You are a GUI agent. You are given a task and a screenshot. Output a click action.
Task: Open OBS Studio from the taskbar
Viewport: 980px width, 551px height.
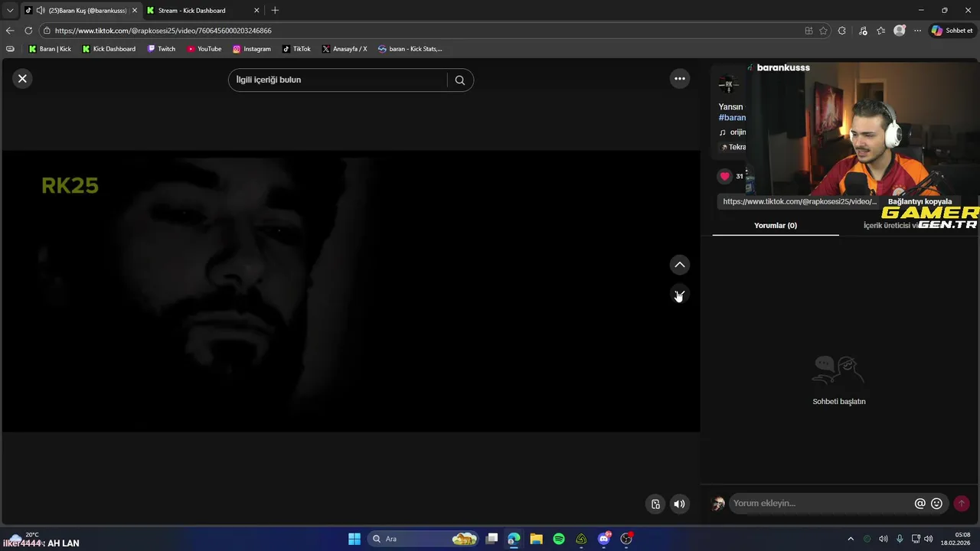pyautogui.click(x=626, y=539)
